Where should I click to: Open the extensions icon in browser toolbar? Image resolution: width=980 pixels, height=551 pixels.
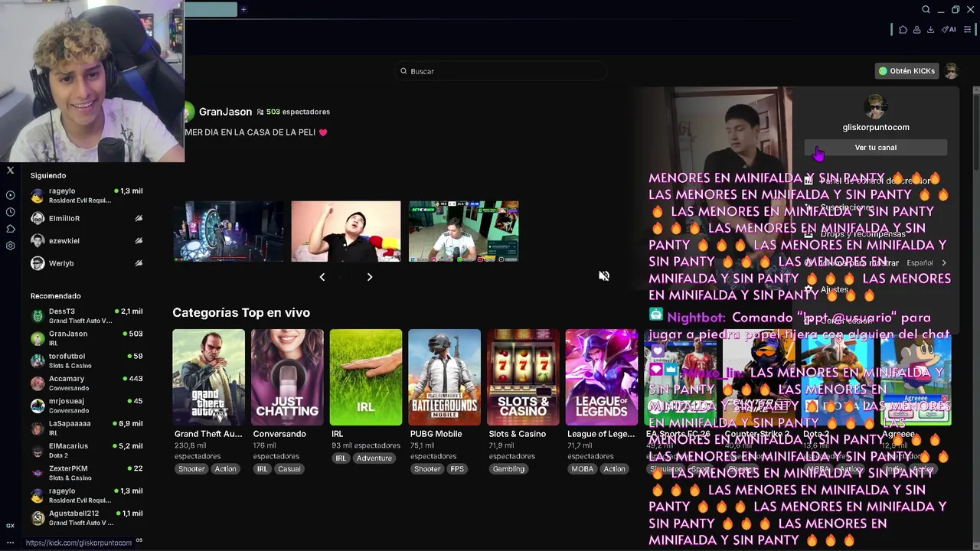[903, 30]
